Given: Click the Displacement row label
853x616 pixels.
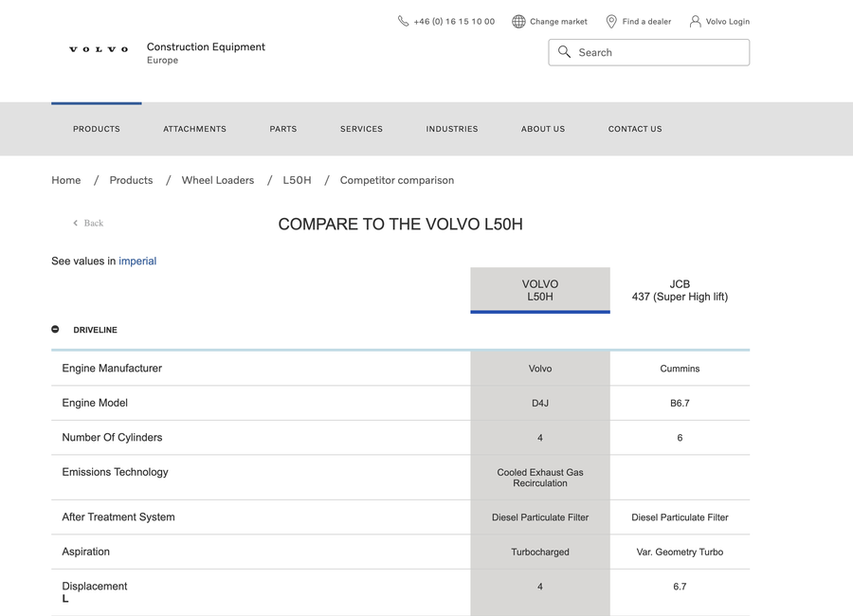Looking at the screenshot, I should (x=95, y=586).
